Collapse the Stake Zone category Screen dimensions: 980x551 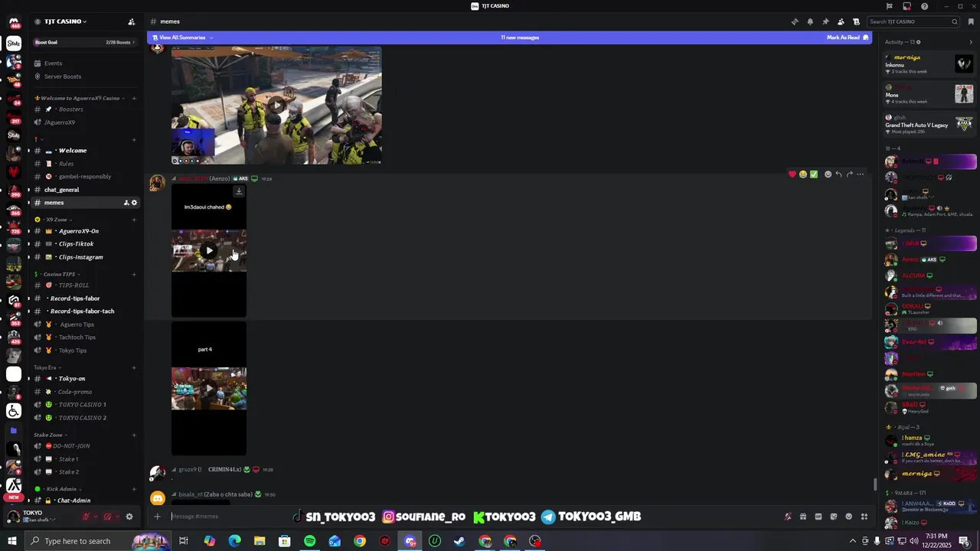pos(51,435)
